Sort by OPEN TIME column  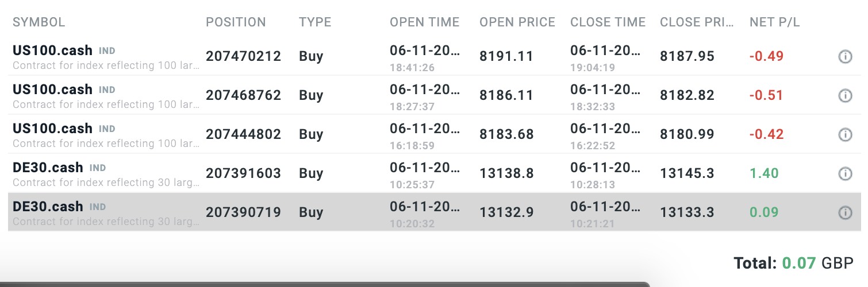(424, 22)
